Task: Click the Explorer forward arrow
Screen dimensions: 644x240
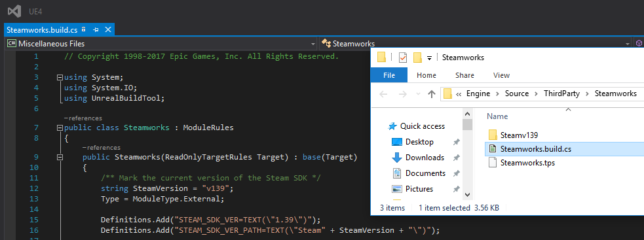Action: (402, 94)
